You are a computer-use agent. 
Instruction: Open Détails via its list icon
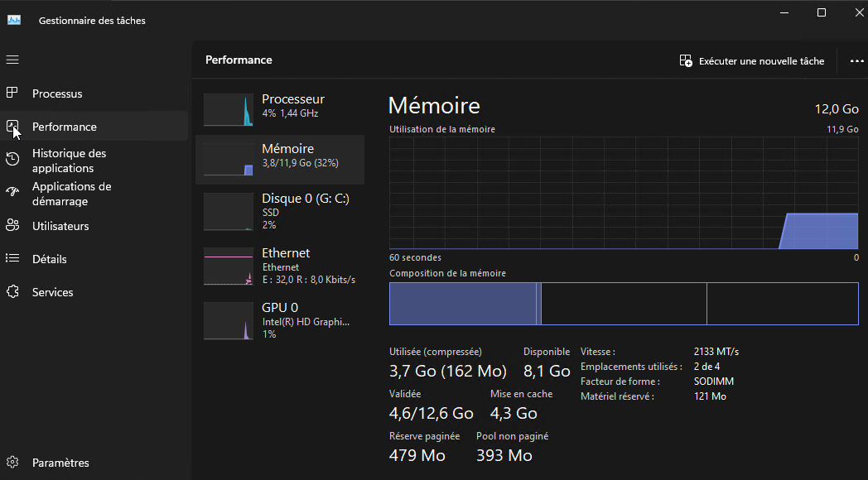click(12, 258)
